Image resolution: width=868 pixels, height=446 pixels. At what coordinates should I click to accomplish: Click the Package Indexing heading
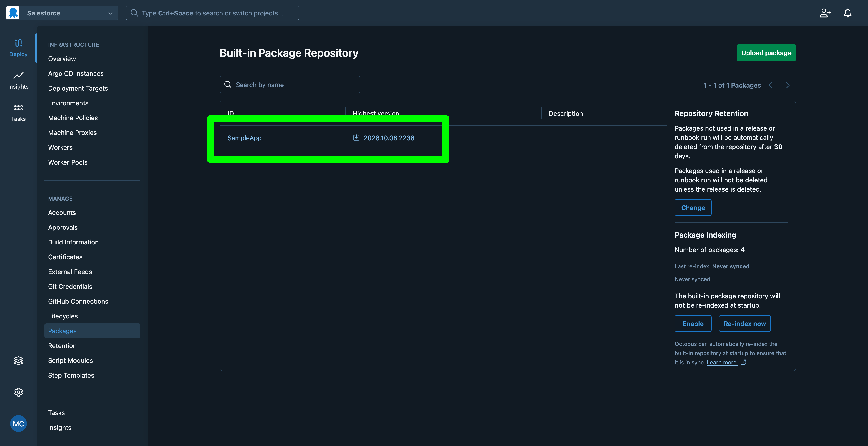tap(705, 235)
